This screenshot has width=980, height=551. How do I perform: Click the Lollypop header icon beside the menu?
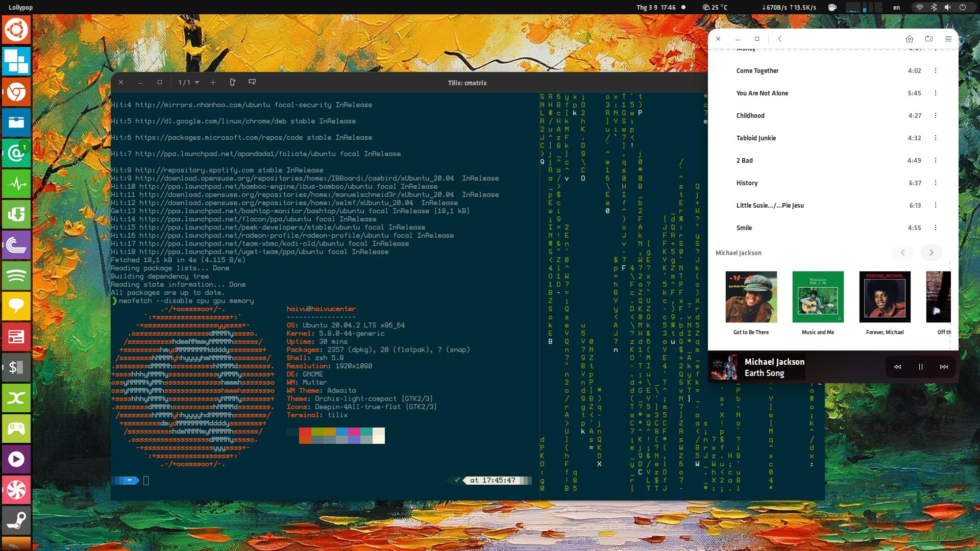point(929,39)
